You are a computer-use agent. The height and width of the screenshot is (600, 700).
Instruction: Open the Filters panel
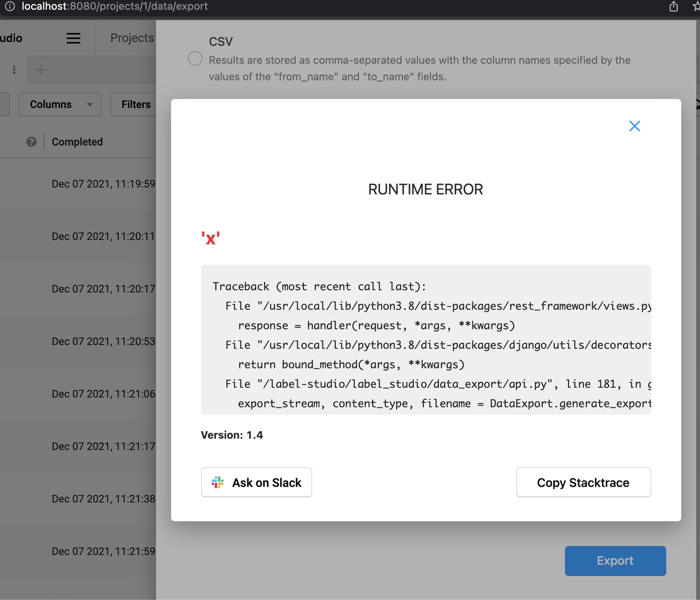136,104
